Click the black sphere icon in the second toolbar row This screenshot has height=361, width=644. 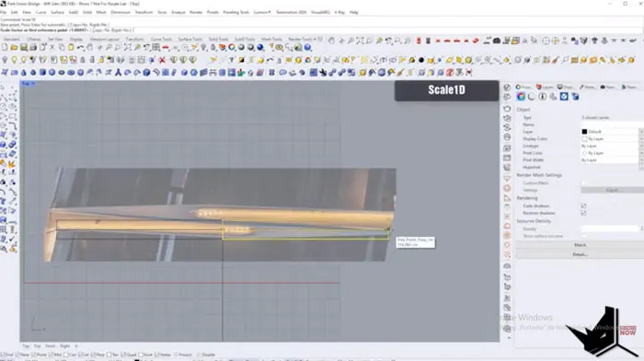[421, 60]
